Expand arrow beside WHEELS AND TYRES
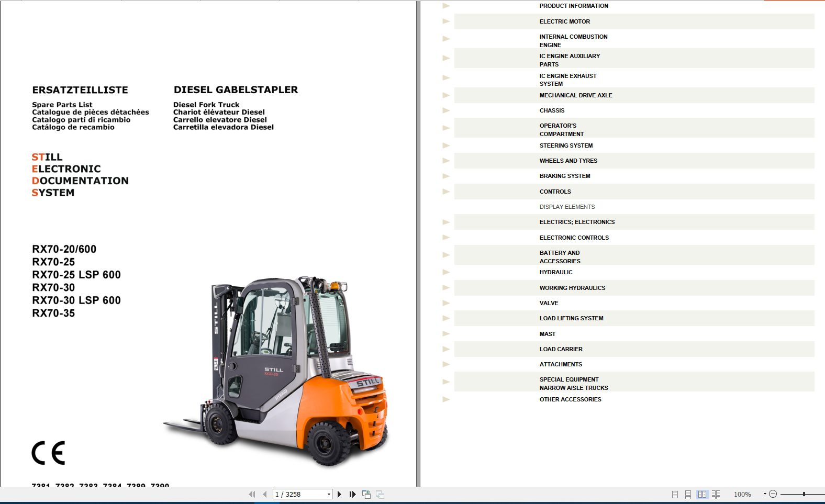 click(x=446, y=161)
